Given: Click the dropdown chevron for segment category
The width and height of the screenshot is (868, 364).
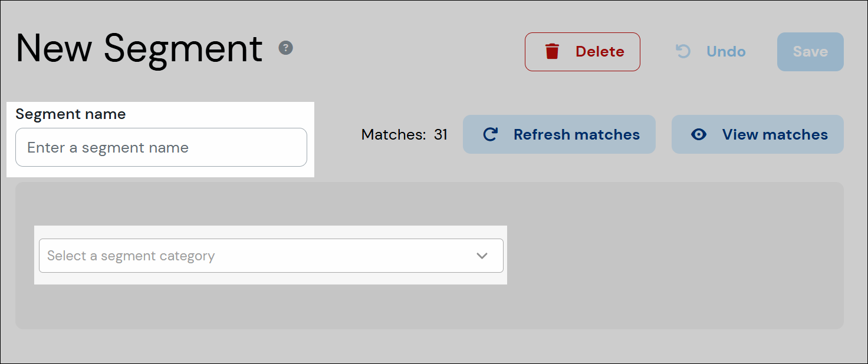Looking at the screenshot, I should tap(482, 256).
